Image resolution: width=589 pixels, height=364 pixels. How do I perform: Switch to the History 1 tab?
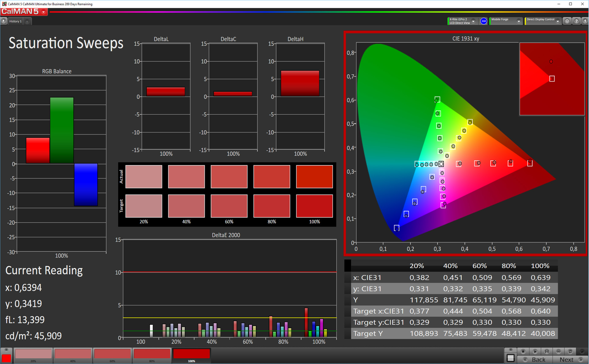click(x=15, y=21)
